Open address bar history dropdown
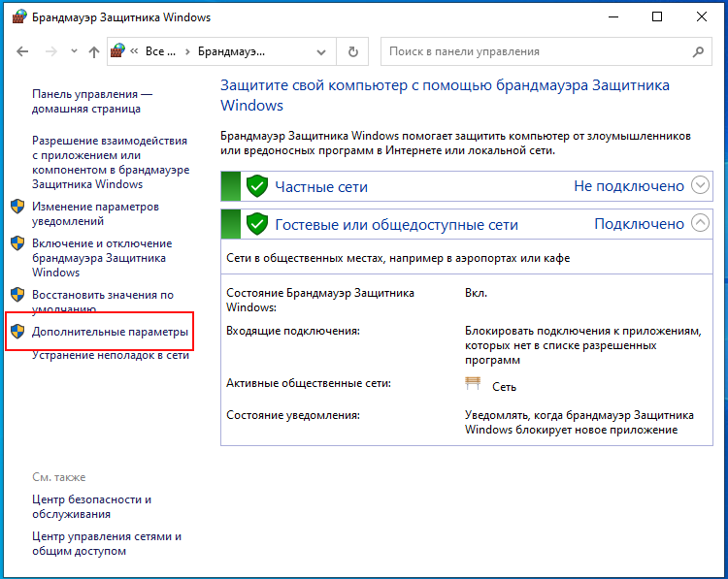 (x=321, y=52)
